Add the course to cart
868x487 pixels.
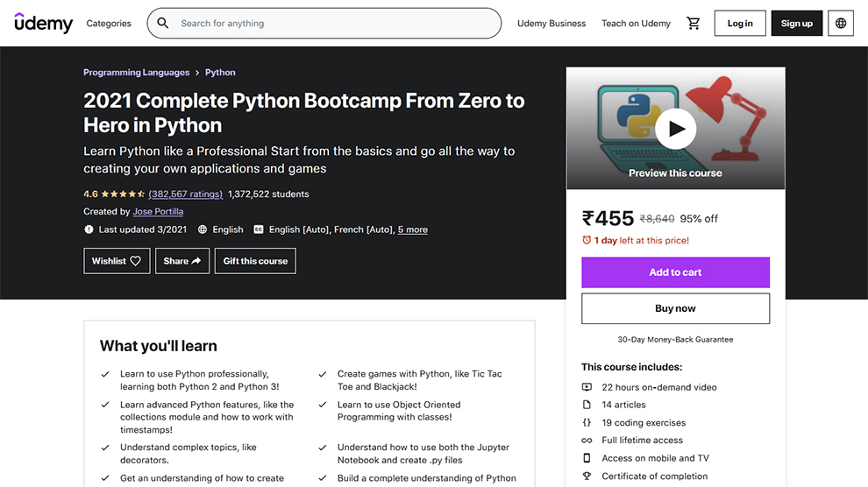coord(675,272)
